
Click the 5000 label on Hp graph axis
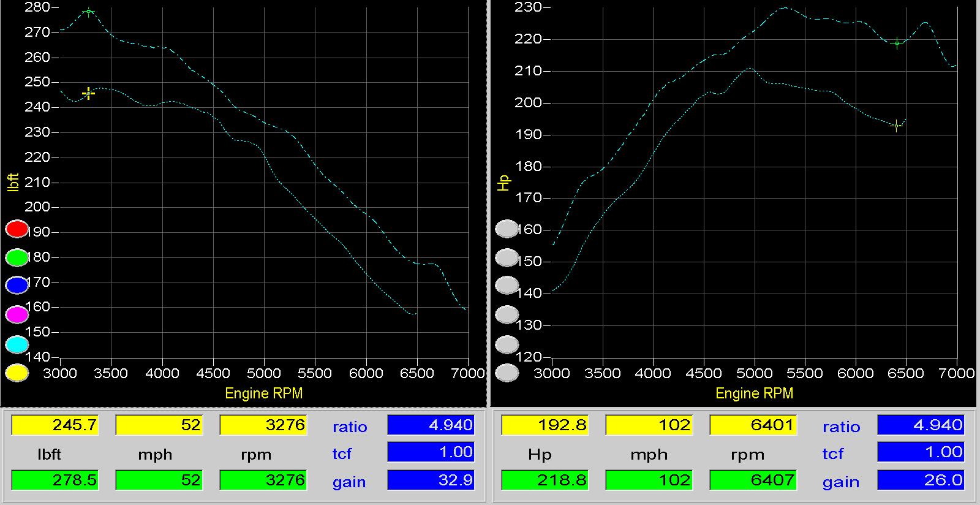[754, 373]
